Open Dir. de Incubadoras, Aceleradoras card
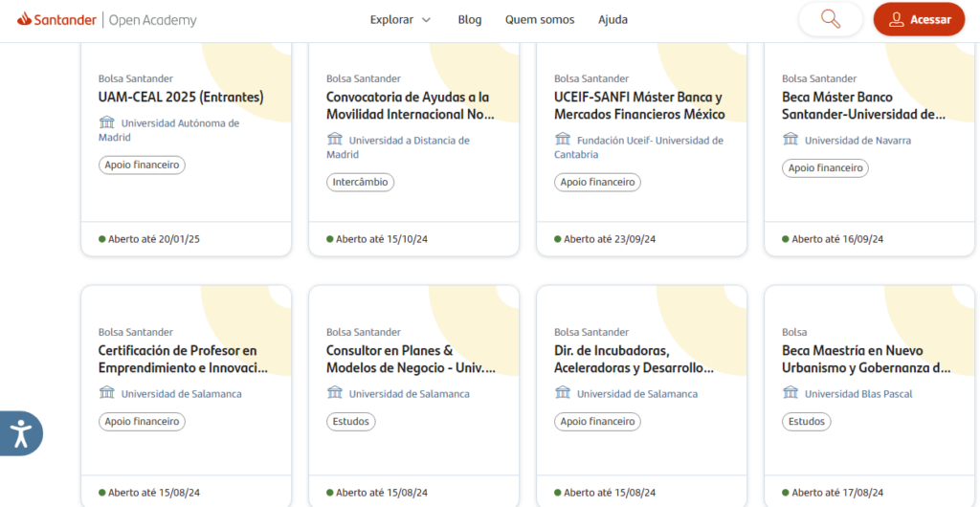Image resolution: width=980 pixels, height=507 pixels. (634, 360)
